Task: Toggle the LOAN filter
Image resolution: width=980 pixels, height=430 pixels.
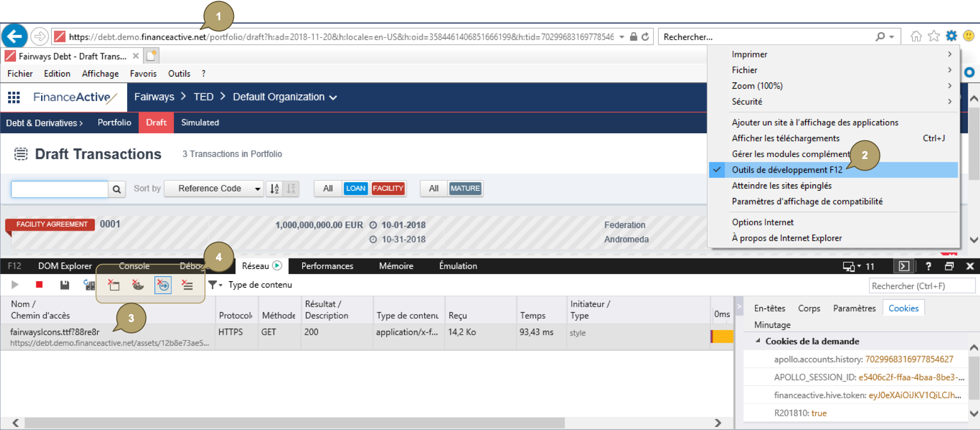Action: click(356, 188)
